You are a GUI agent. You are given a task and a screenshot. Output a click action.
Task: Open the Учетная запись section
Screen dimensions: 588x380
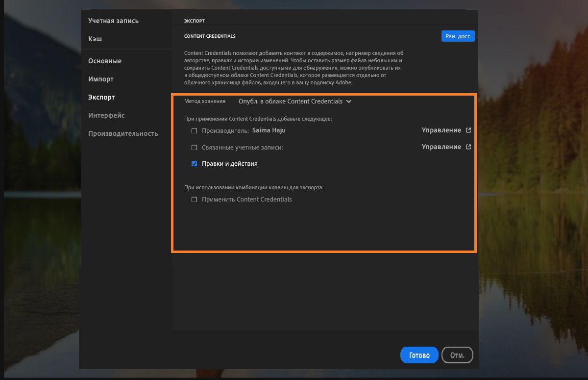tap(112, 21)
